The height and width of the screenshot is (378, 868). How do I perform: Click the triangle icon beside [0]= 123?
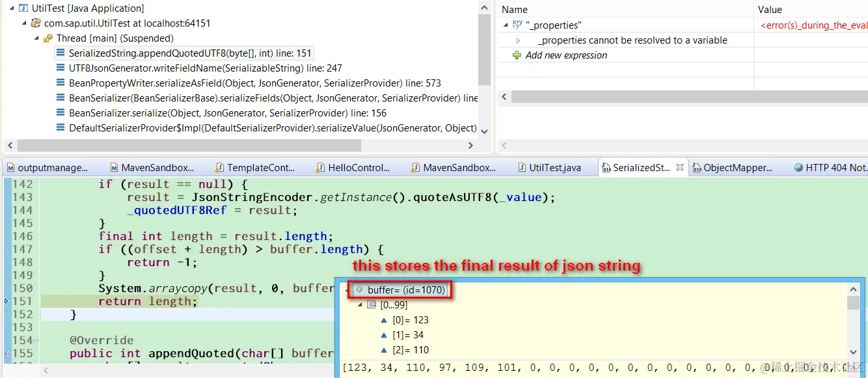[385, 320]
